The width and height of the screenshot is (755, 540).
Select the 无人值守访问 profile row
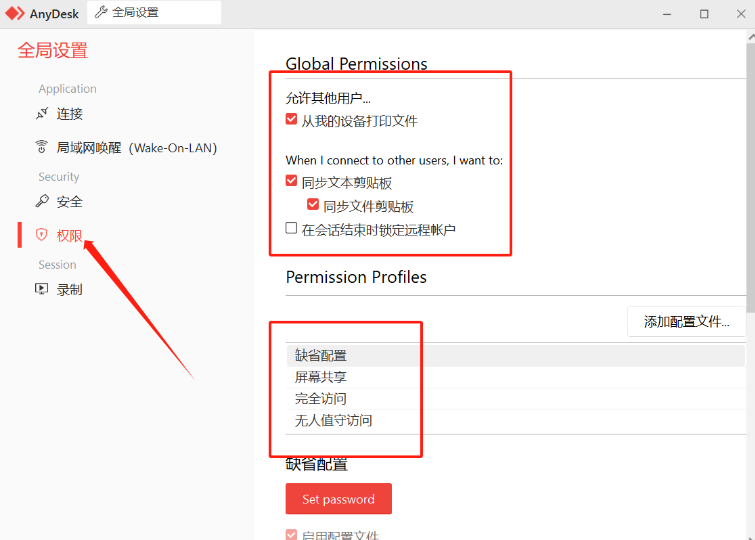coord(515,421)
